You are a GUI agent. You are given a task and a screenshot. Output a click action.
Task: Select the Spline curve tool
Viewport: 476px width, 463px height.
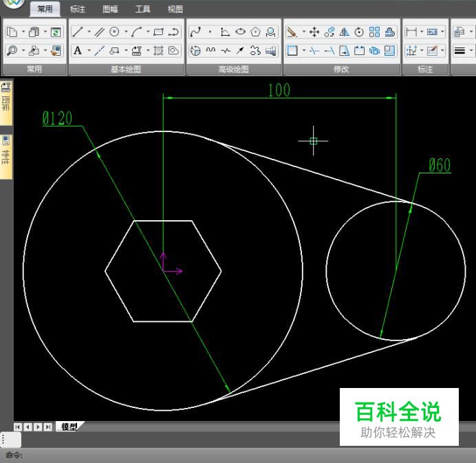(195, 32)
